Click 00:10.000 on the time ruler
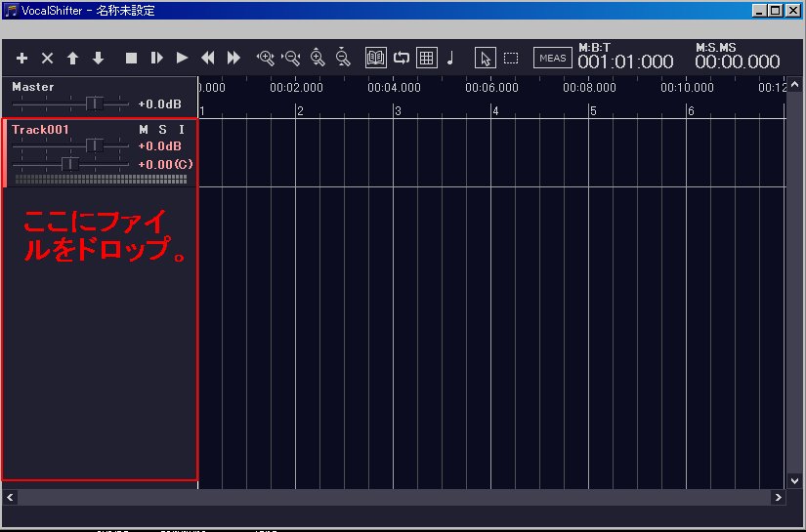806x532 pixels. (687, 88)
